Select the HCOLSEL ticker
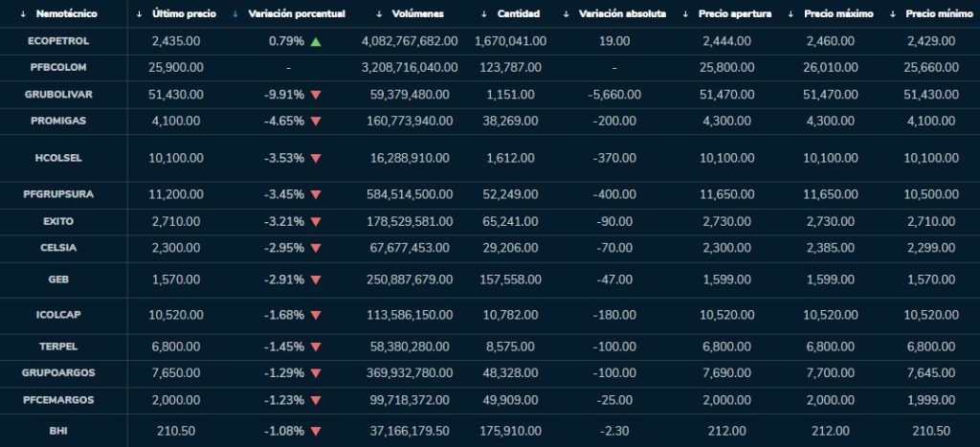 [58, 159]
